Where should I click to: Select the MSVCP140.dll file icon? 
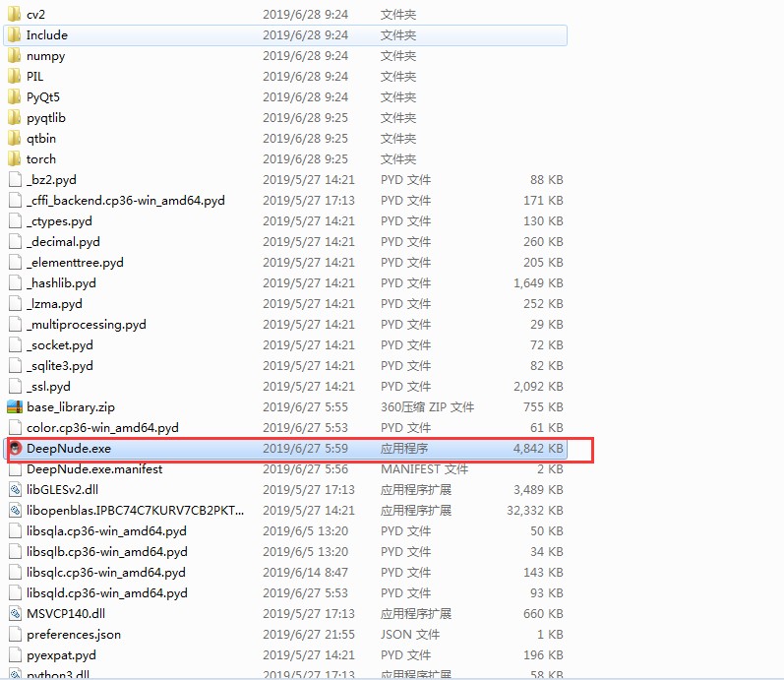pyautogui.click(x=14, y=614)
